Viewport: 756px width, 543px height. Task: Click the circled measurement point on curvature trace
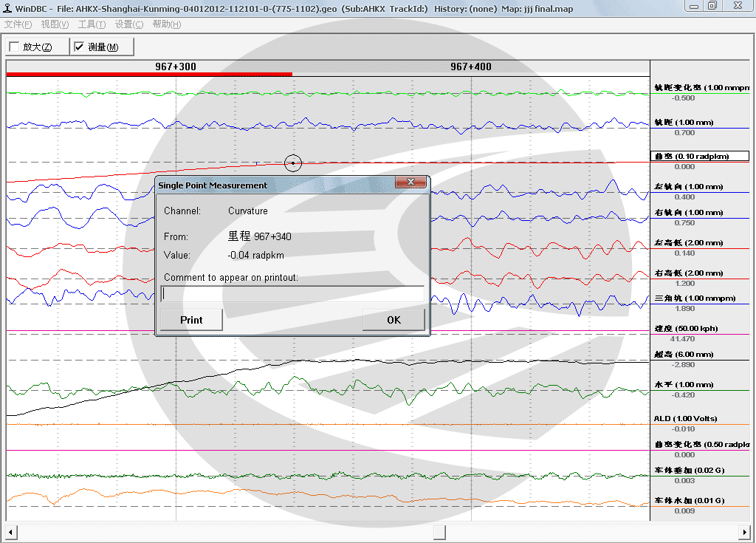click(292, 163)
